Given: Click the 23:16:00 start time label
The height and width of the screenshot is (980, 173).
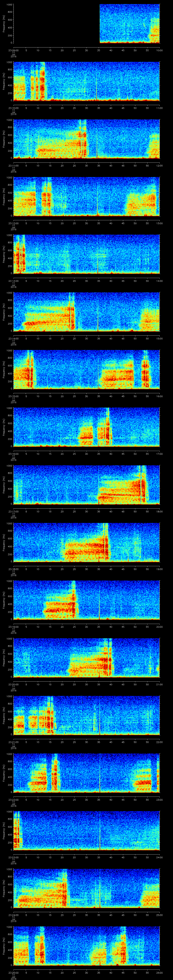Looking at the screenshot, I should pos(13,454).
